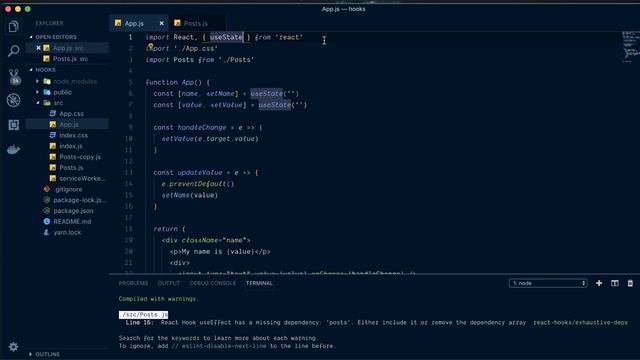This screenshot has width=640, height=360.
Task: Open package.json in file tree
Action: (x=73, y=211)
